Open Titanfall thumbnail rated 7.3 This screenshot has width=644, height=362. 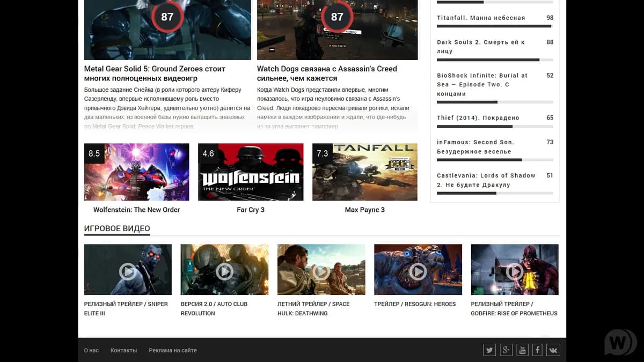coord(365,172)
